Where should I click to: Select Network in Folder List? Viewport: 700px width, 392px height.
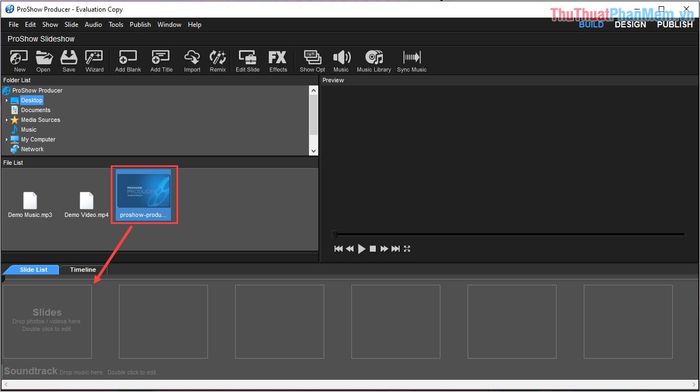32,149
